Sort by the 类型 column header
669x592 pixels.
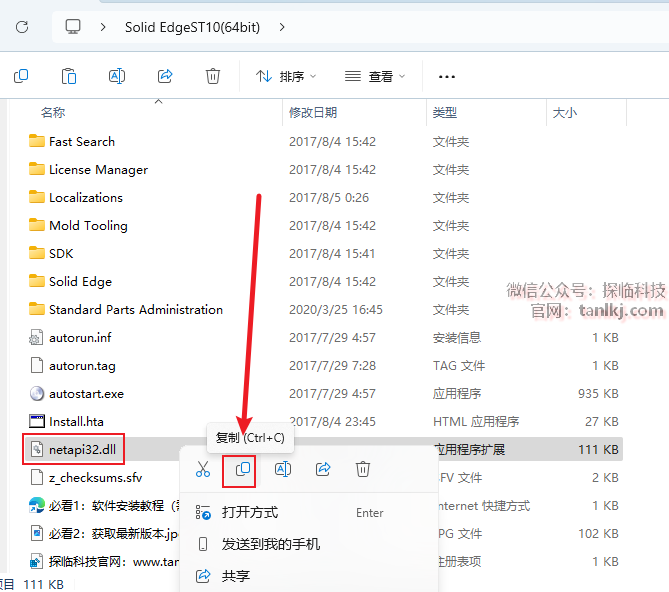(x=445, y=113)
